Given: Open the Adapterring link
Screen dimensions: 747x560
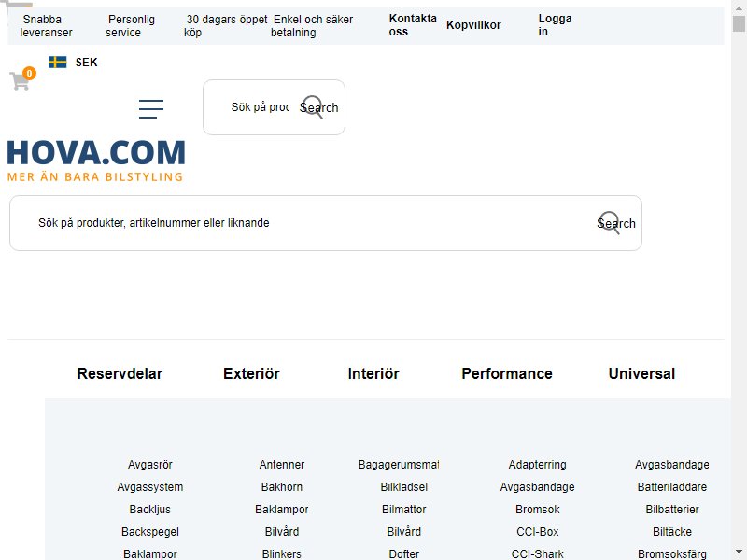Looking at the screenshot, I should point(538,464).
